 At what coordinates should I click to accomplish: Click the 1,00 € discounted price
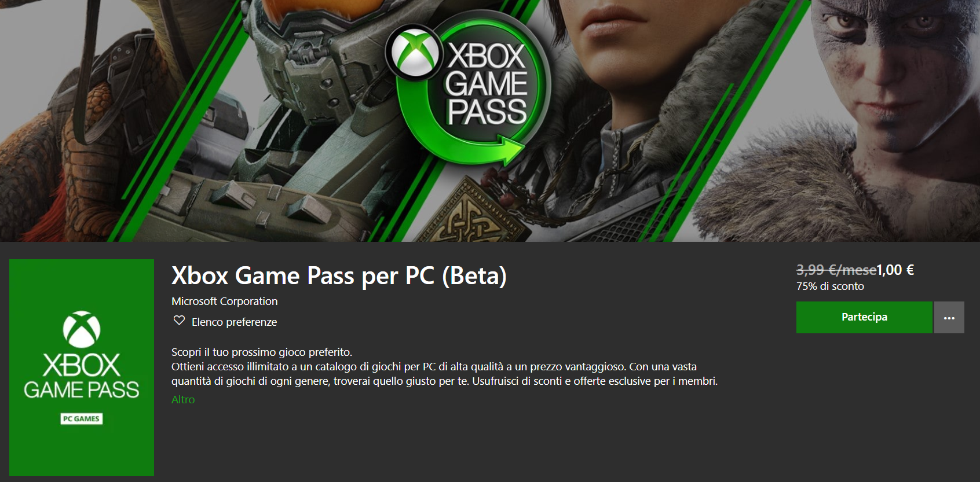895,270
